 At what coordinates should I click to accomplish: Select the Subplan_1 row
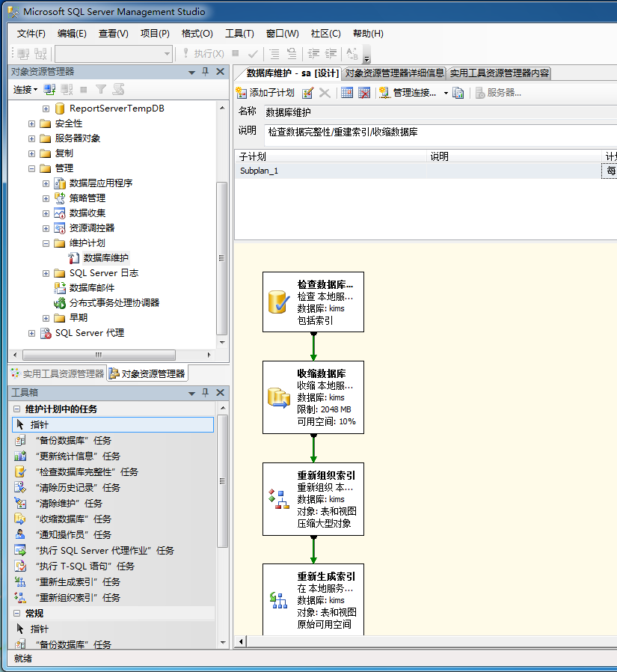click(426, 171)
